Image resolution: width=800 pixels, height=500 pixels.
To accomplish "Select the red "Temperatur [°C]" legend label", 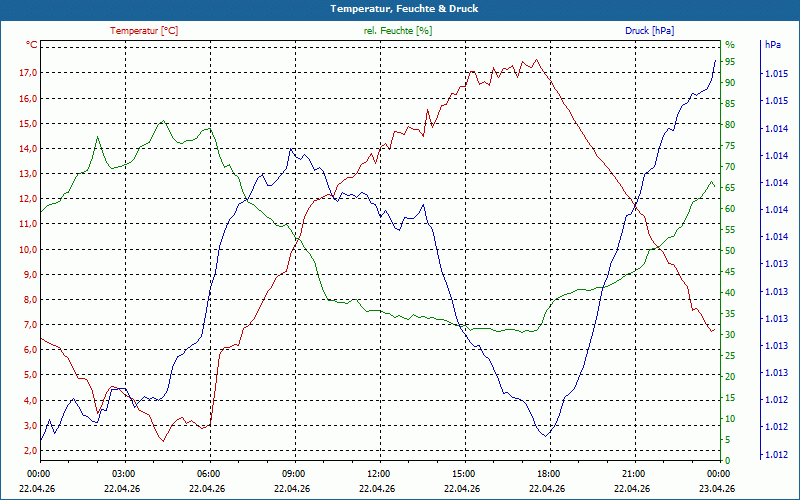I will [144, 31].
